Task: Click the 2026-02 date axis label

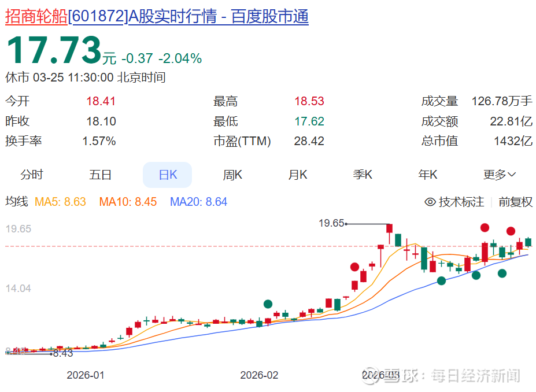Action: tap(259, 375)
